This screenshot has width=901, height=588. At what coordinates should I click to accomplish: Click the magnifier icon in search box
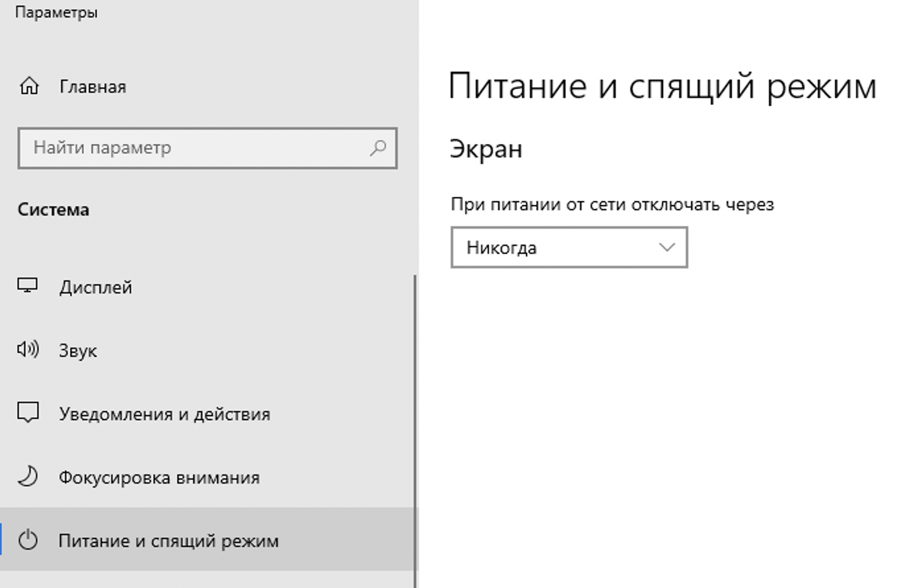[x=378, y=147]
